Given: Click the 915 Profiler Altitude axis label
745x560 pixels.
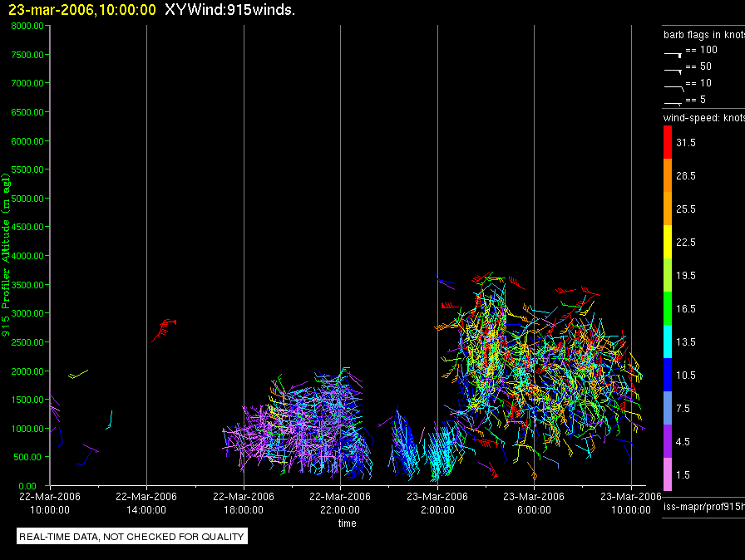Looking at the screenshot, I should [x=6, y=255].
